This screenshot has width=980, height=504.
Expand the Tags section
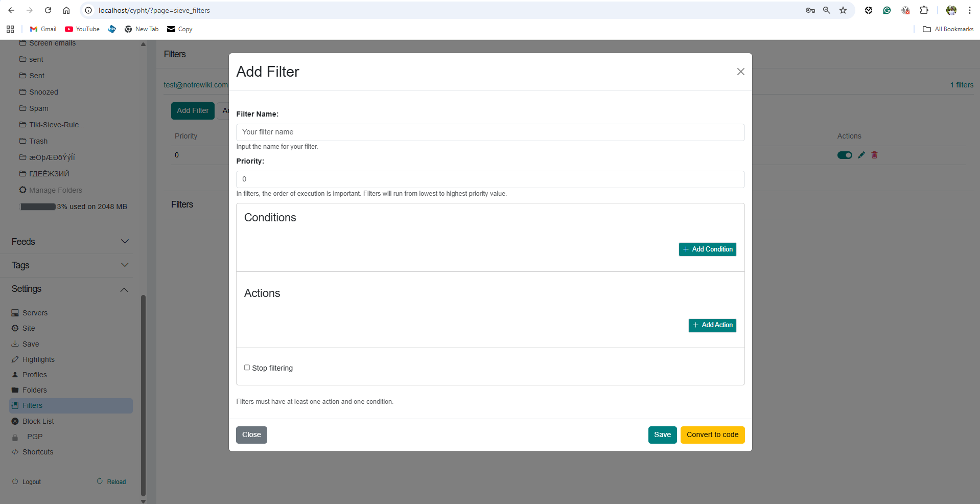(125, 265)
